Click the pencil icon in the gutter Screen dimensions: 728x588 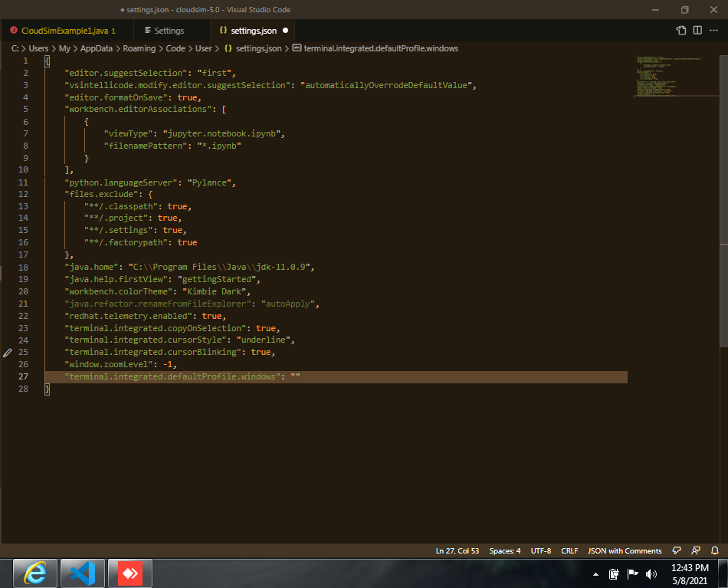tap(7, 353)
